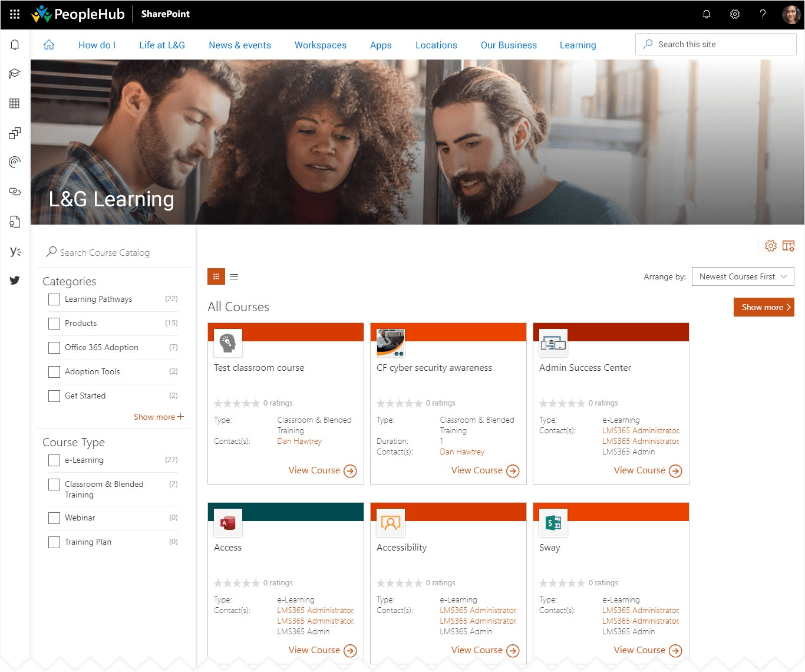Select the grid view layout icon
This screenshot has width=805, height=672.
[x=216, y=276]
